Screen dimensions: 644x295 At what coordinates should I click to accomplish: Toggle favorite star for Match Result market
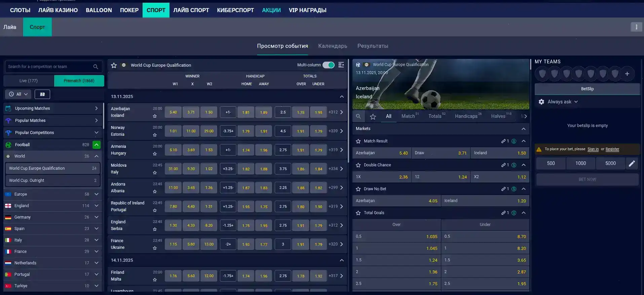coord(358,141)
